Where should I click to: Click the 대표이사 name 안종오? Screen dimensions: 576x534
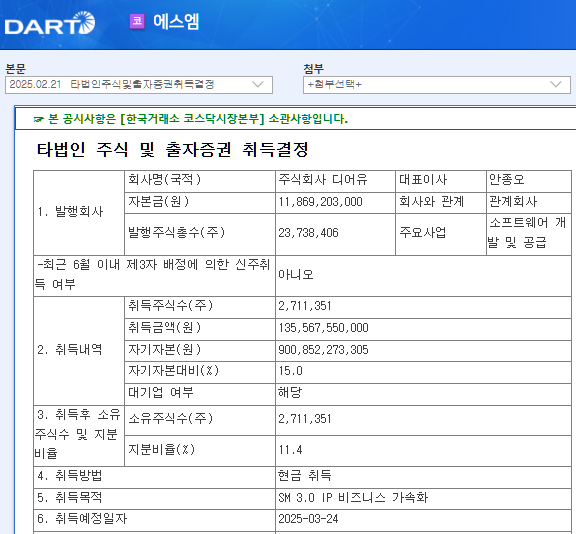pos(528,181)
